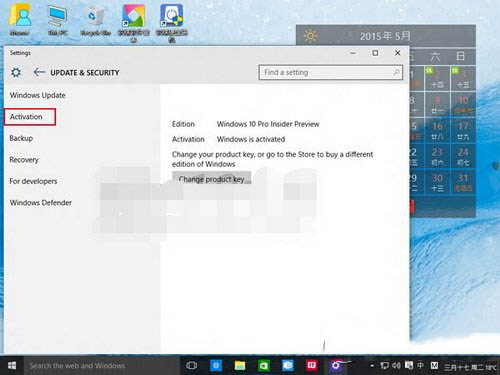This screenshot has height=375, width=500.
Task: Open For developers section
Action: pos(33,181)
